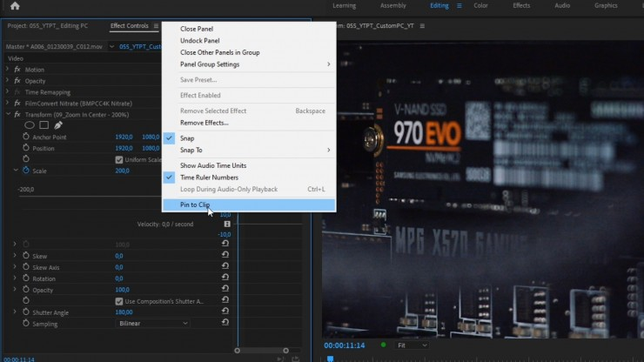
Task: Toggle Transform Opacity stopwatch
Action: point(26,289)
